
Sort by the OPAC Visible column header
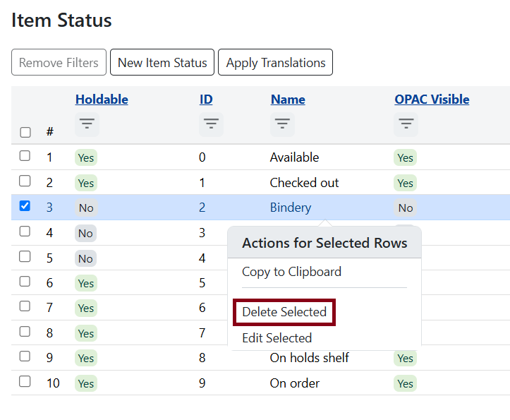[432, 100]
